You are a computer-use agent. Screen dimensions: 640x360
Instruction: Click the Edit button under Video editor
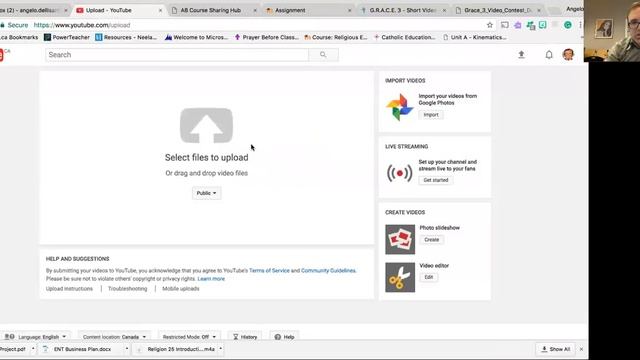point(429,277)
